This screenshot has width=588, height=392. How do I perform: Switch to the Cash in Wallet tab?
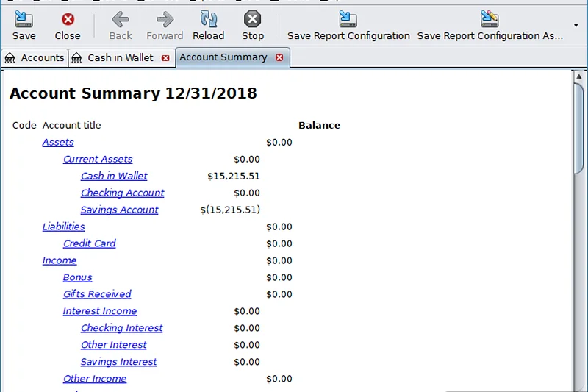tap(121, 57)
